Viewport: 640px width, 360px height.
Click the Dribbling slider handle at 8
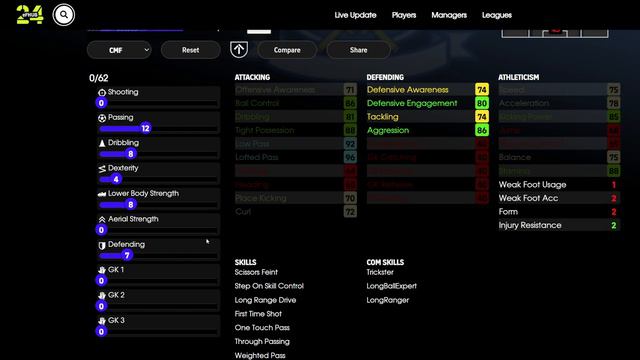(x=131, y=154)
